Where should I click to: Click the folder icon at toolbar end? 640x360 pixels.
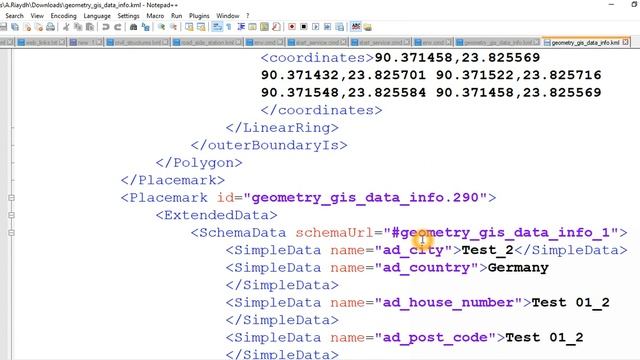367,27
